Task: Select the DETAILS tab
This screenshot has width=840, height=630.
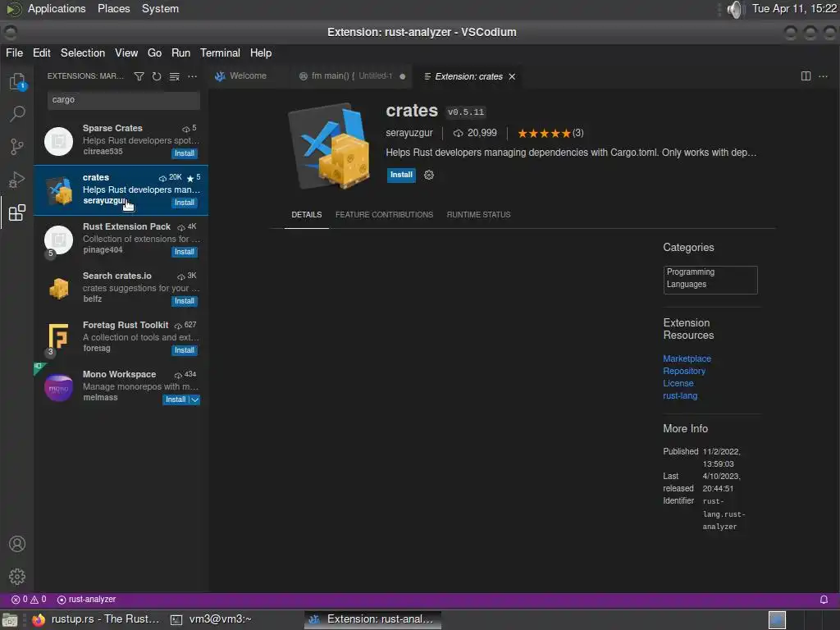Action: [307, 215]
